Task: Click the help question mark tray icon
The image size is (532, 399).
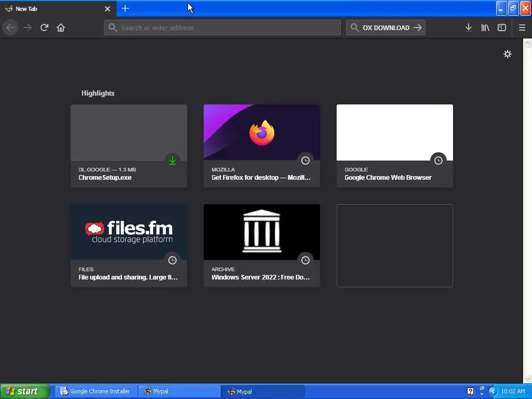Action: click(x=470, y=391)
